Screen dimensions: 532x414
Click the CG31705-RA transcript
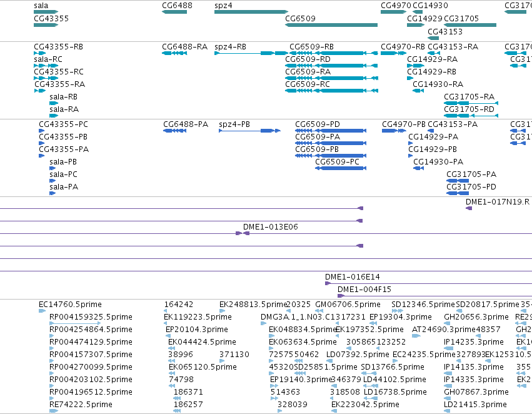tap(471, 103)
